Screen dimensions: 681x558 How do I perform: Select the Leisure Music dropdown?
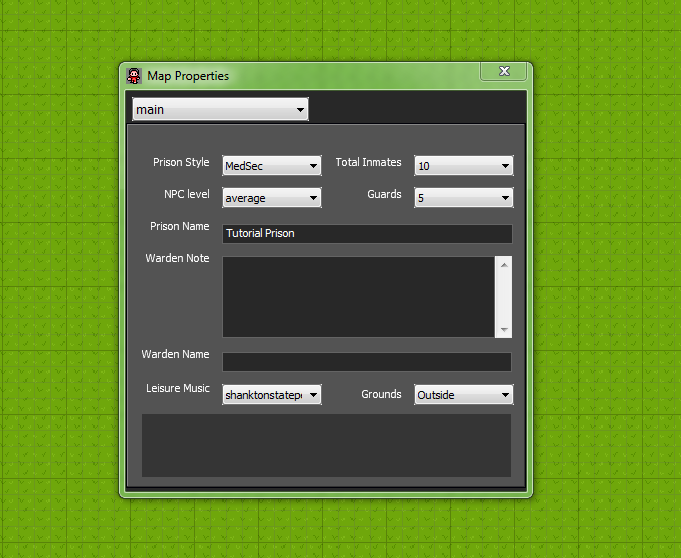tap(271, 395)
